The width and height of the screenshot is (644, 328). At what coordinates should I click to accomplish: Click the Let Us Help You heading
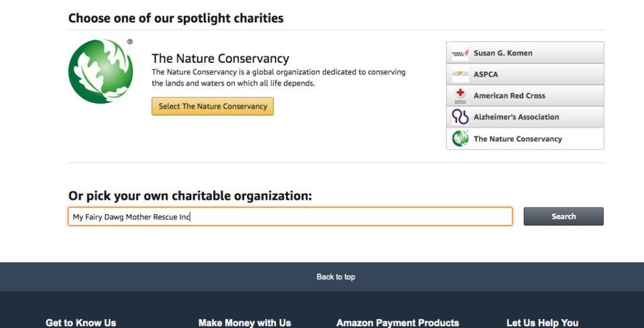543,323
